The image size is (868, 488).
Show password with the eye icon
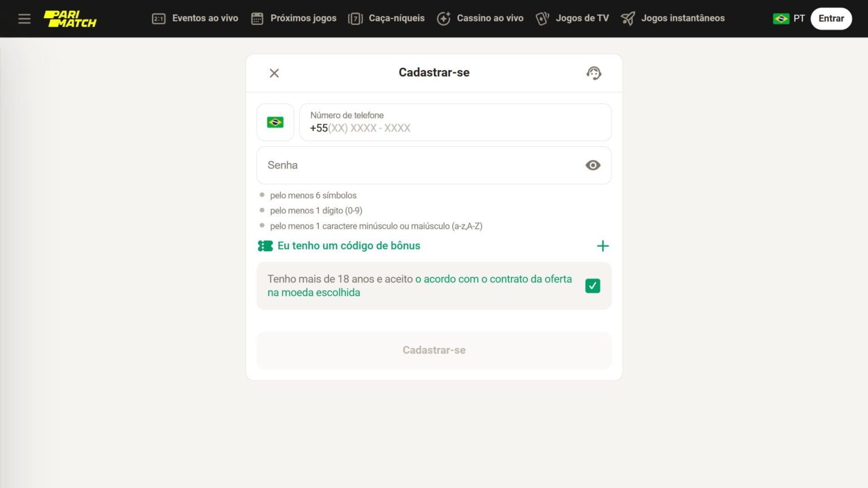coord(593,165)
